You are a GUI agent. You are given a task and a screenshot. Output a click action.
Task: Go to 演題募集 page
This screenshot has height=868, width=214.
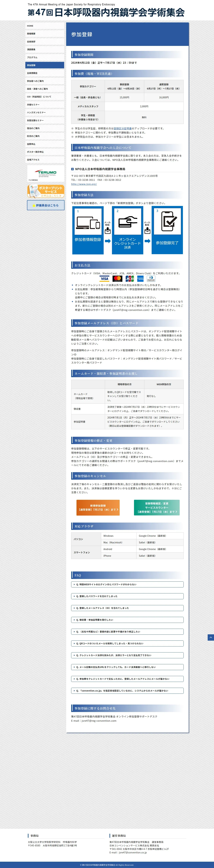[x=45, y=50]
